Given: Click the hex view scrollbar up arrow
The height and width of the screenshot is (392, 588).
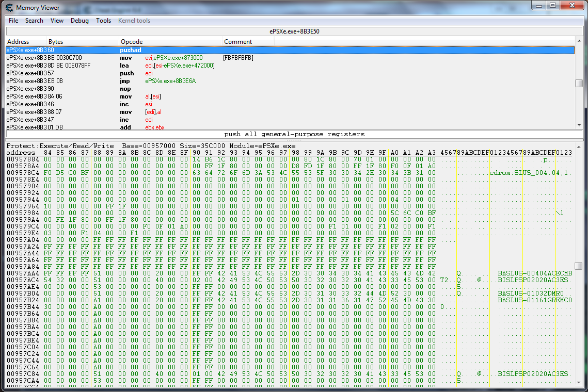Looking at the screenshot, I should click(579, 146).
